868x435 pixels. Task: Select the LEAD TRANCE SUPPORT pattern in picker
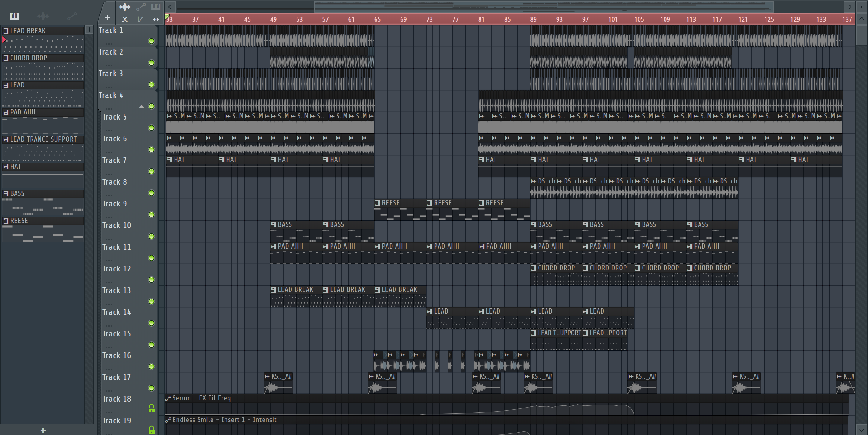click(43, 139)
